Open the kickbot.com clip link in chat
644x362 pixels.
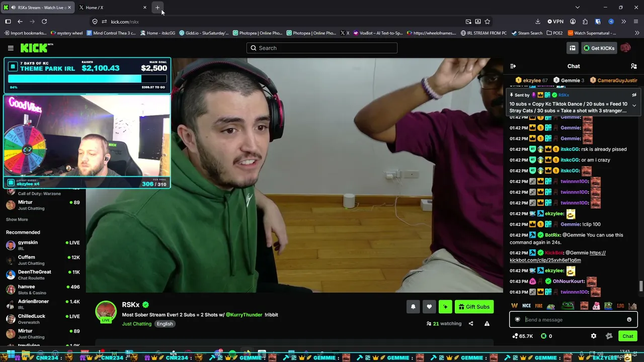557,257
